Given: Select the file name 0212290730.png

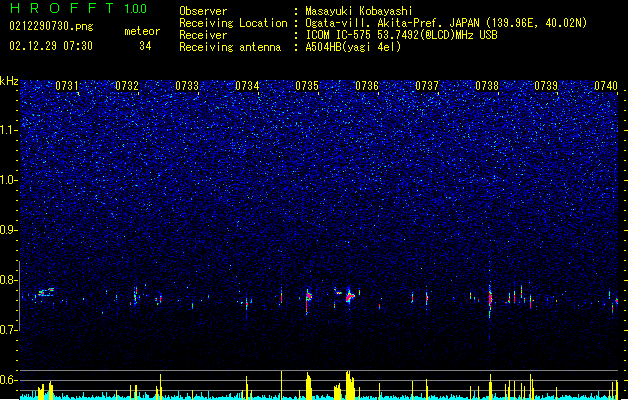Looking at the screenshot, I should coord(51,26).
